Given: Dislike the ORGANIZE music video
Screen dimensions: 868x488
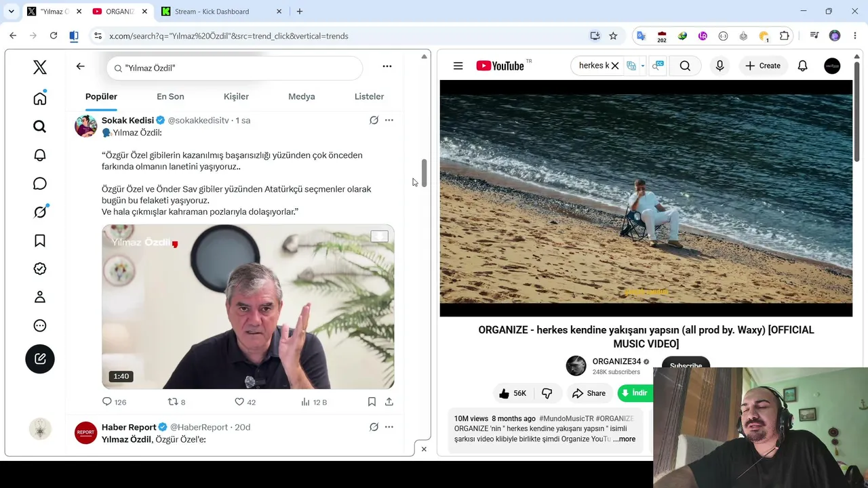Looking at the screenshot, I should click(547, 393).
